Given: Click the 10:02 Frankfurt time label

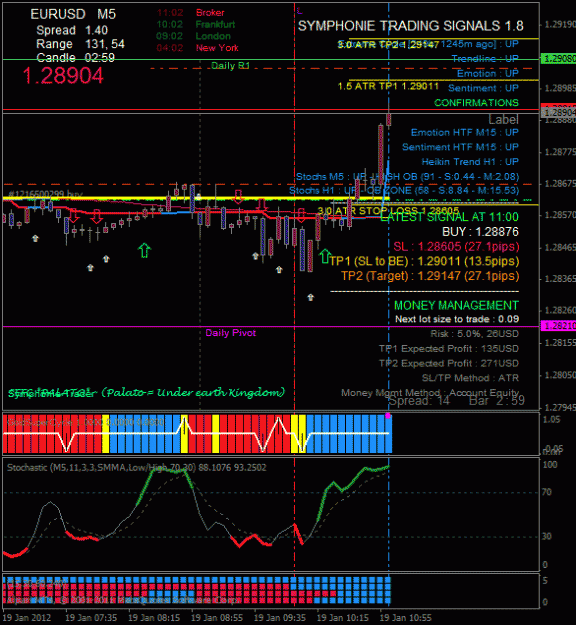Looking at the screenshot, I should pyautogui.click(x=195, y=24).
